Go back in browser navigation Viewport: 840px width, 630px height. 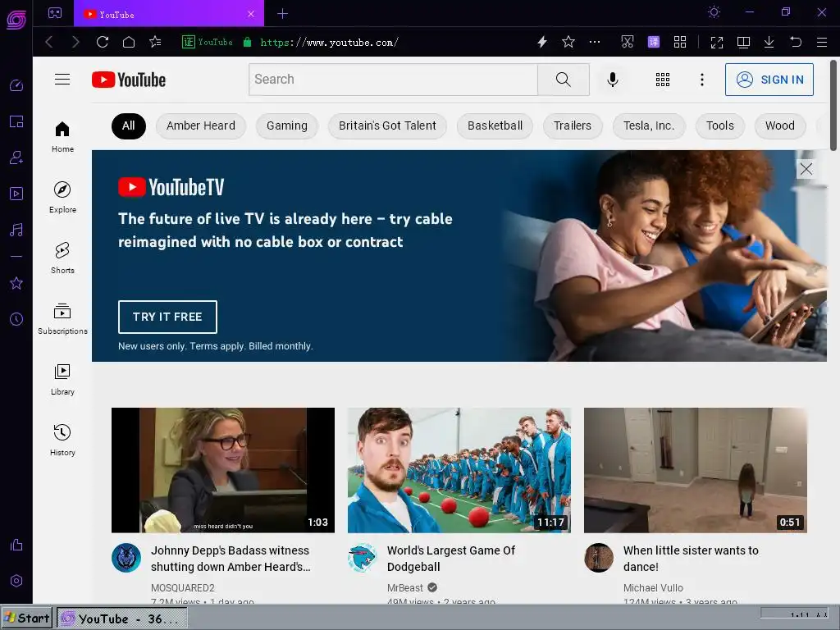(x=49, y=42)
